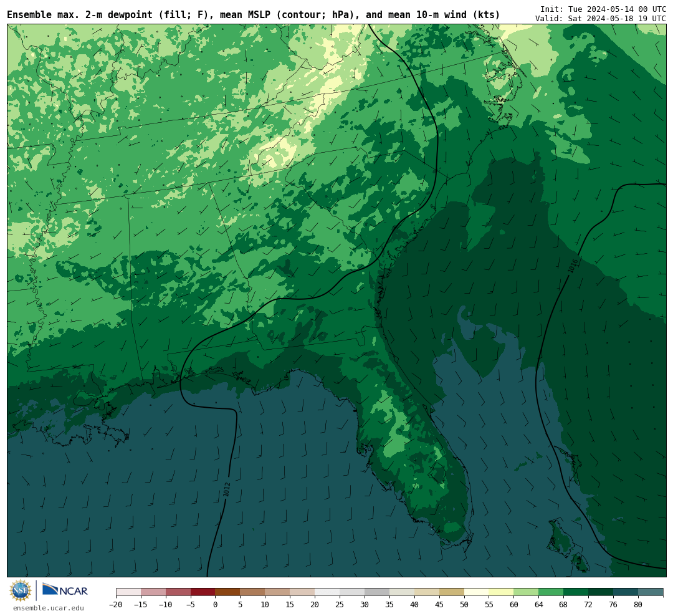
Task: Click the colorbar tick label 0
Action: coord(216,604)
